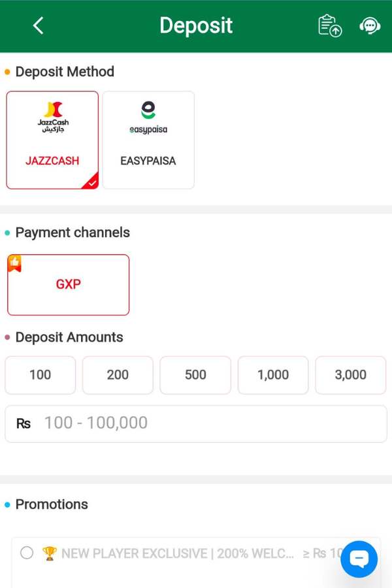This screenshot has width=392, height=588.
Task: Choose the GXP payment channel
Action: [x=68, y=285]
